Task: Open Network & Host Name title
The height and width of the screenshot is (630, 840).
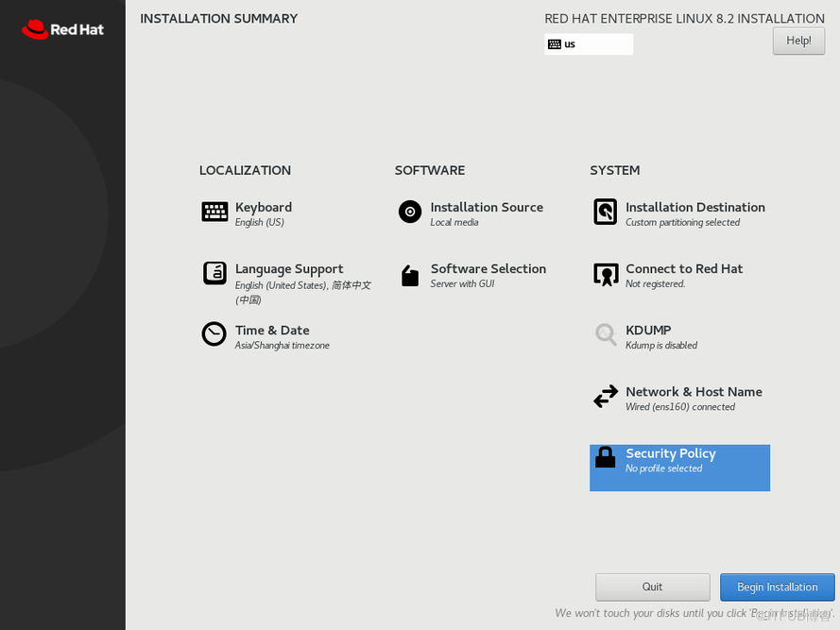Action: click(694, 392)
